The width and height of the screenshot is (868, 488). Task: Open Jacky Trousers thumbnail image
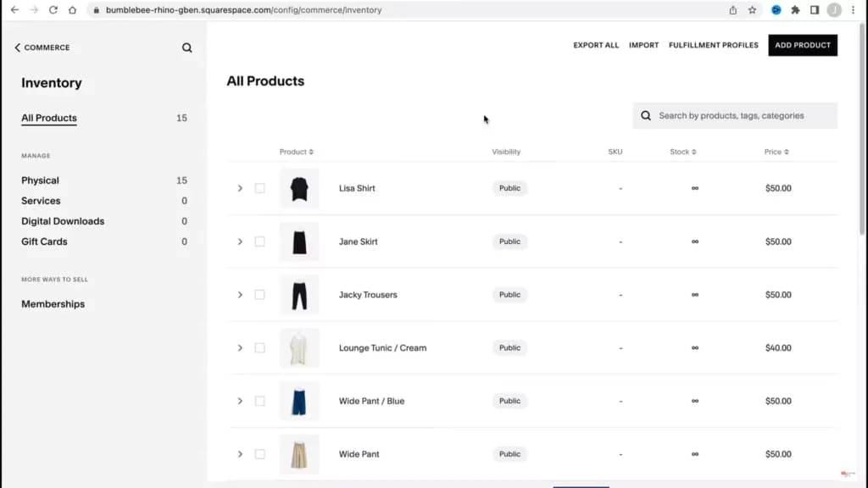pos(299,294)
